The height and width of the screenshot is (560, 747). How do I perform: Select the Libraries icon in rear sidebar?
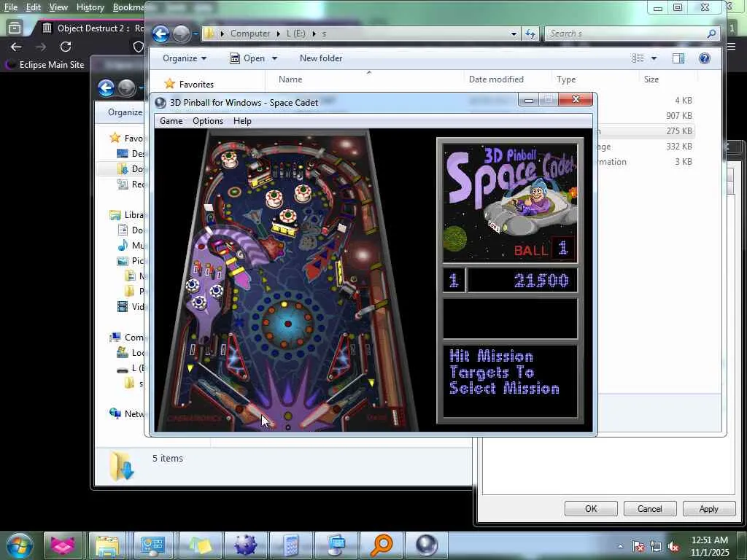coord(115,215)
